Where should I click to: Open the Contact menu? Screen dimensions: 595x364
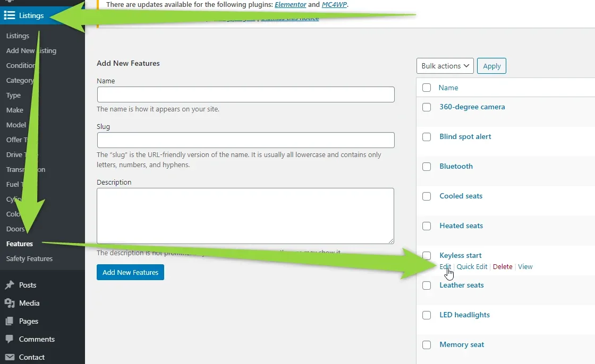tap(31, 357)
